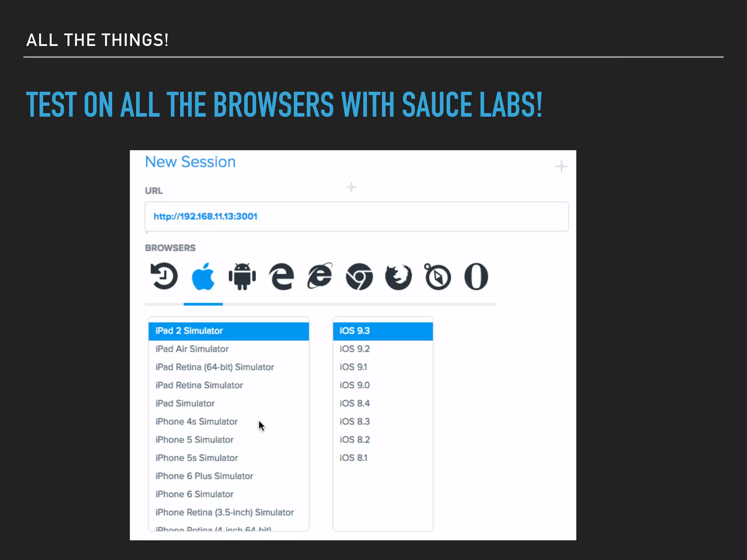Pick iPad Retina (64-bit) Simulator
The height and width of the screenshot is (560, 747).
click(215, 367)
